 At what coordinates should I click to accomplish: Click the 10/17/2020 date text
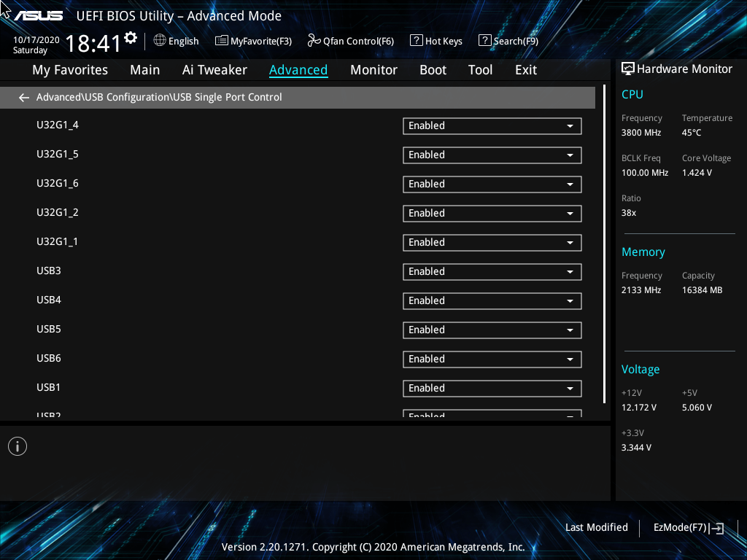(36, 40)
